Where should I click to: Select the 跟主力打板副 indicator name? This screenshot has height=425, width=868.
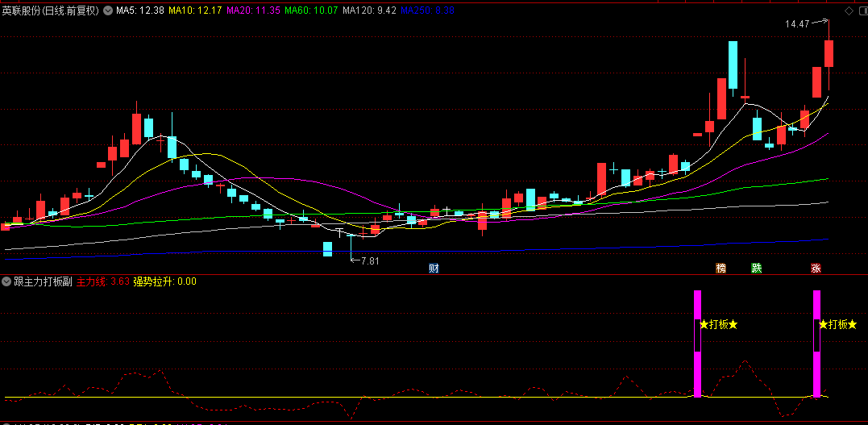pos(43,281)
